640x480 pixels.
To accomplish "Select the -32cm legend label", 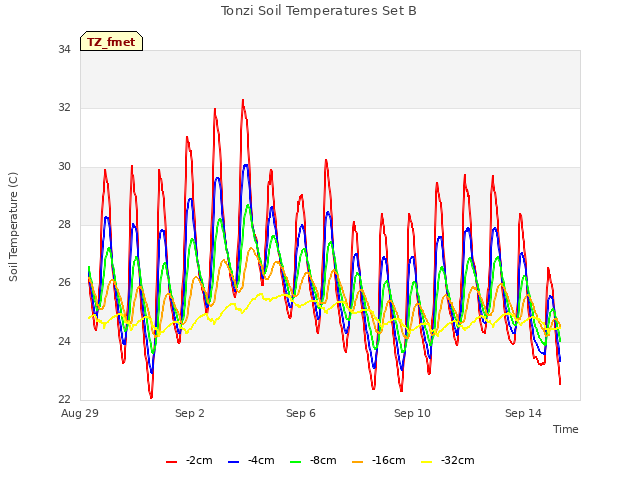I will pyautogui.click(x=457, y=460).
